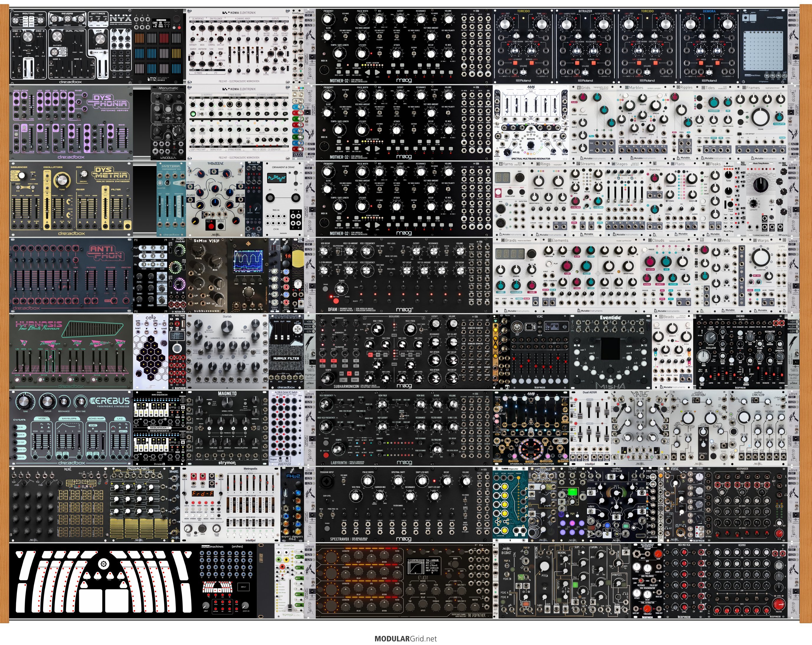Screen dimensions: 812x645
Task: Click the Moog DFAM percussion synthesizer
Action: [404, 276]
